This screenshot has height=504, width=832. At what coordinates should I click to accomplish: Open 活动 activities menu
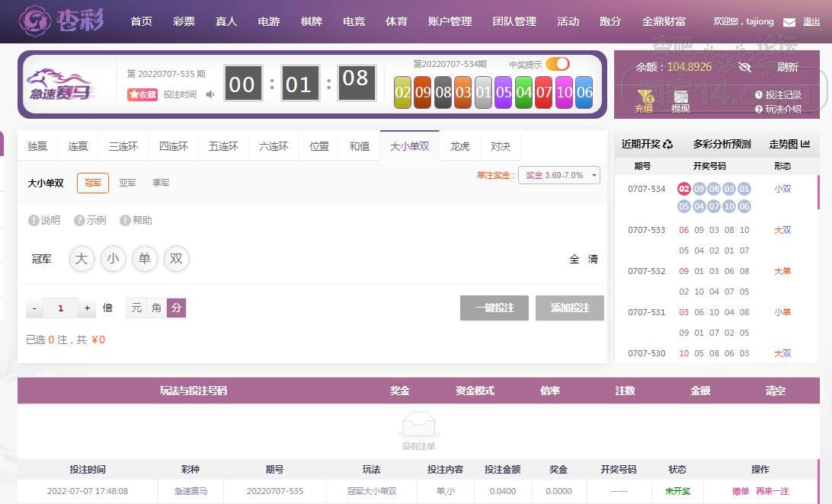tap(568, 21)
